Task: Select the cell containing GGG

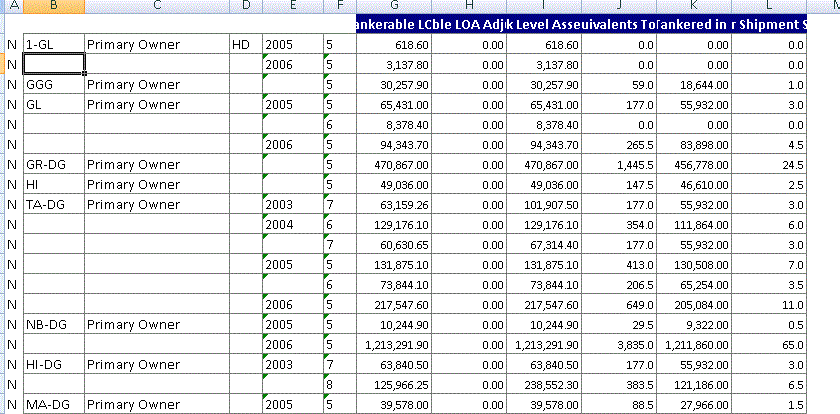Action: click(54, 84)
